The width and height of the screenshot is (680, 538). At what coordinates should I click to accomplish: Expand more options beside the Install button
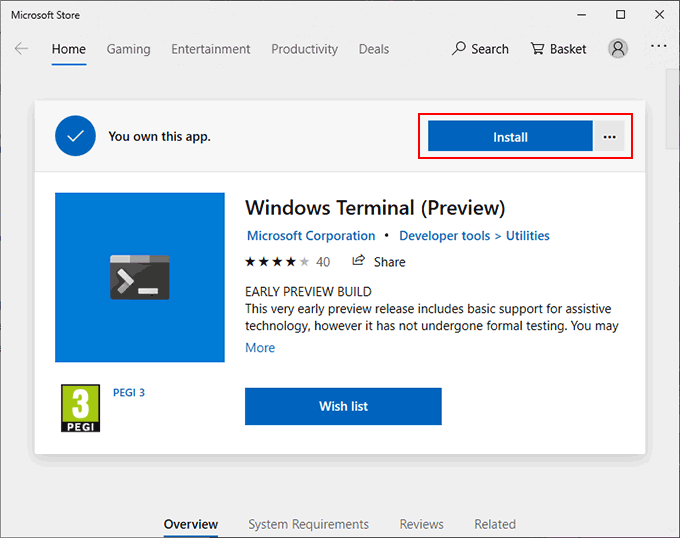tap(610, 137)
